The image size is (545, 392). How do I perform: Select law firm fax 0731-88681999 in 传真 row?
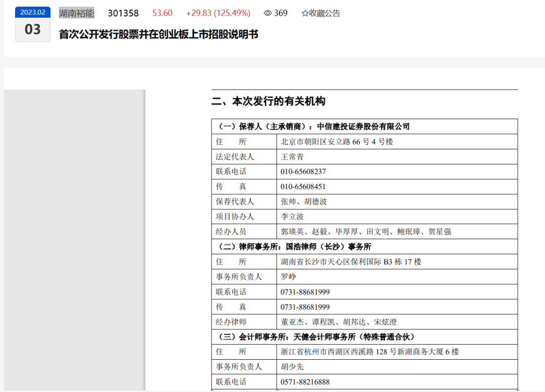[x=305, y=307]
